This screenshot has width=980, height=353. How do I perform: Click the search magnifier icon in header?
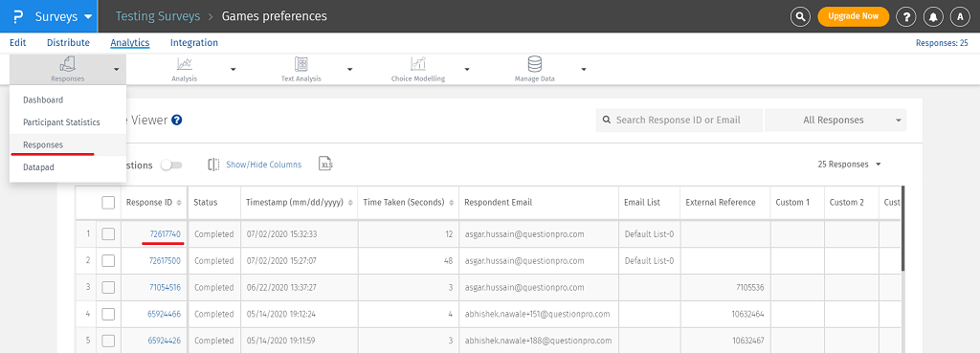pos(800,17)
